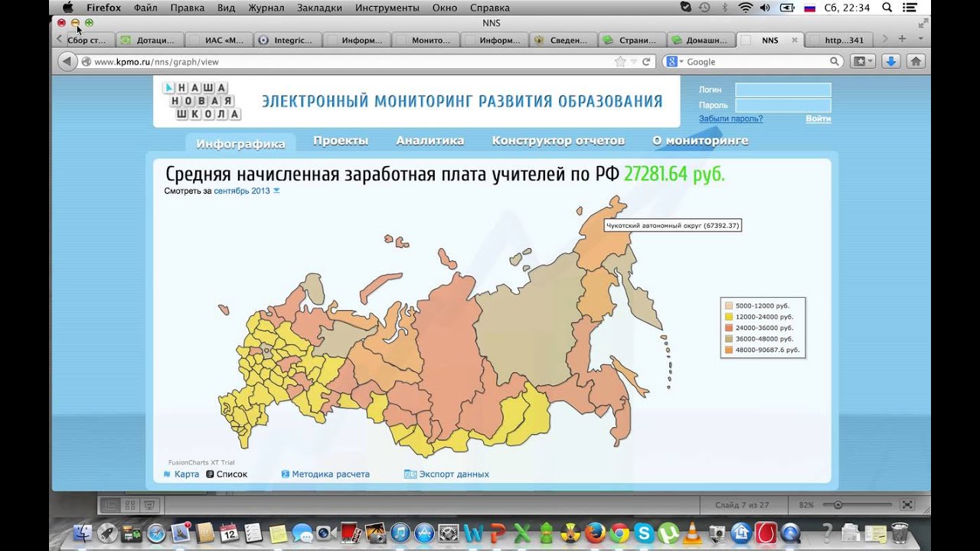Click the 5000-12000 руб. legend swatch
The image size is (980, 551).
point(729,305)
